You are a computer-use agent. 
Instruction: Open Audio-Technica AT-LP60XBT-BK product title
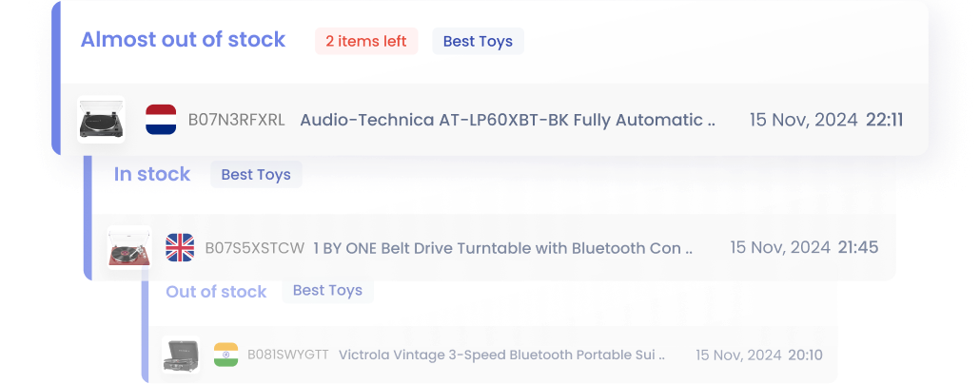[x=507, y=120]
